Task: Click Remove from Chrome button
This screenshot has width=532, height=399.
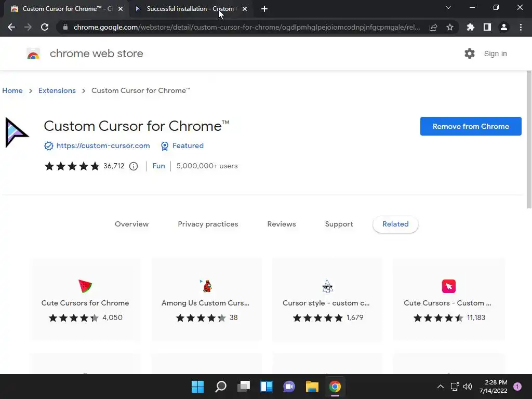Action: tap(471, 126)
